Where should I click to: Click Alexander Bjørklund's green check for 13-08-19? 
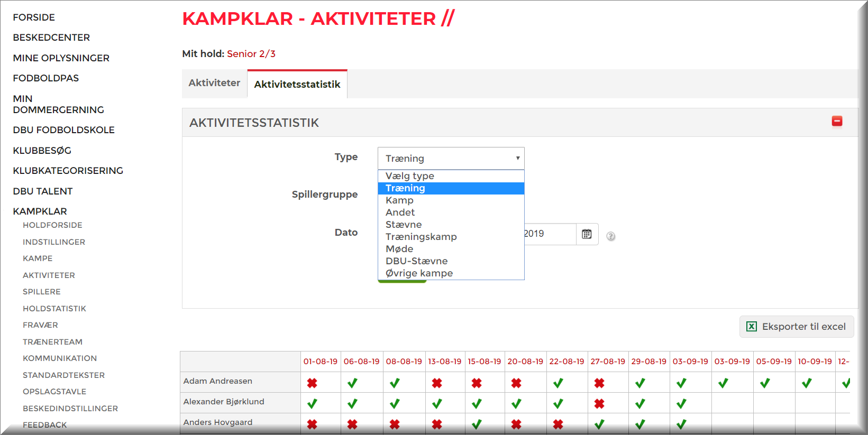tap(437, 404)
